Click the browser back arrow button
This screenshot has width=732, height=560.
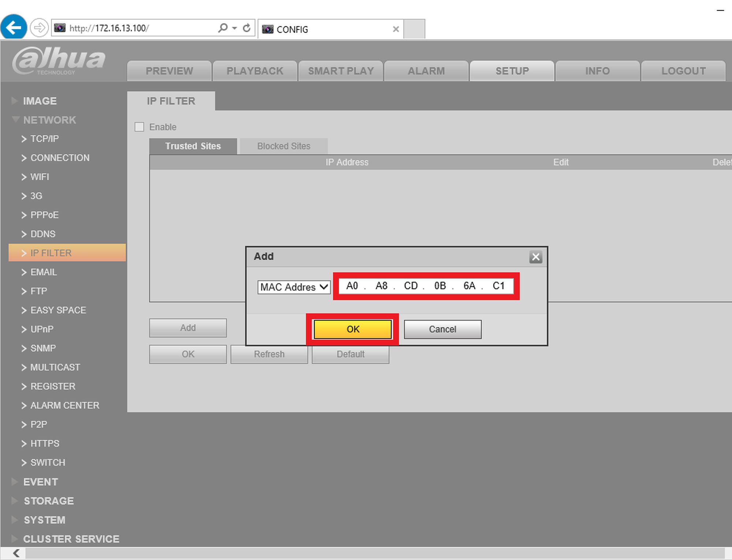click(14, 27)
